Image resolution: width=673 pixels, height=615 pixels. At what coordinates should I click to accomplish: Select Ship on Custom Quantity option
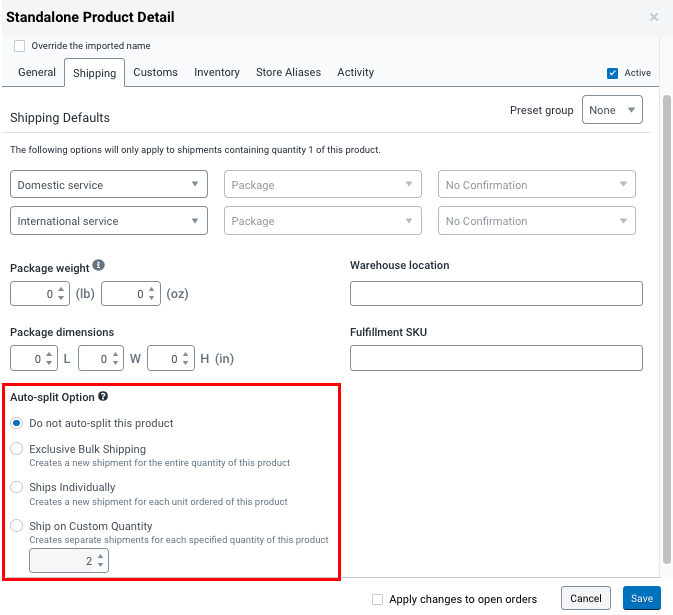(17, 526)
